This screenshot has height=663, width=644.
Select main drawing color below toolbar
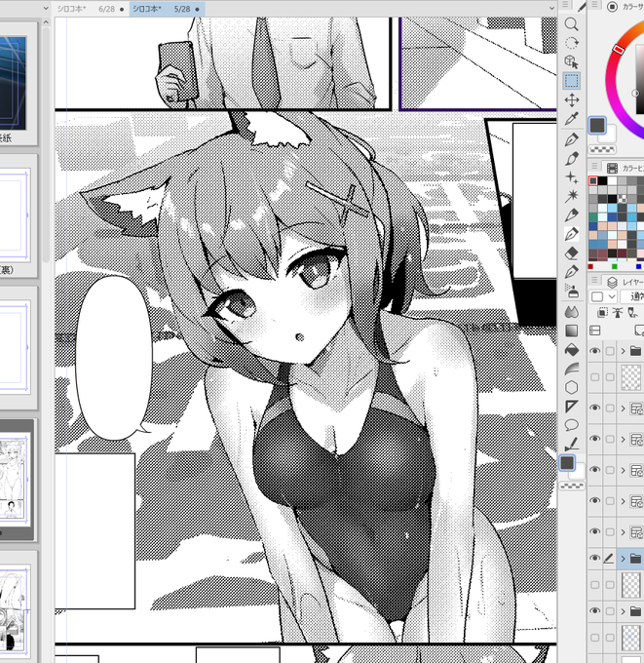pos(567,463)
